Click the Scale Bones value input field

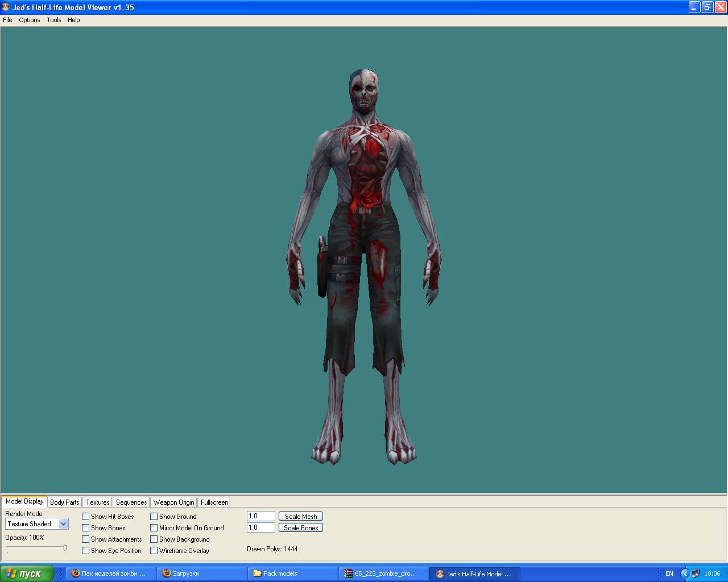pos(261,527)
